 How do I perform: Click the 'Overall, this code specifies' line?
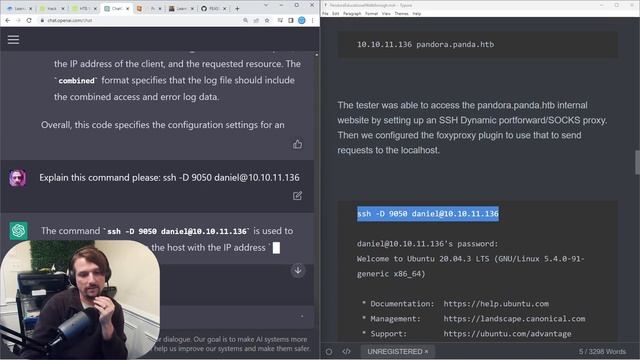[x=162, y=125]
